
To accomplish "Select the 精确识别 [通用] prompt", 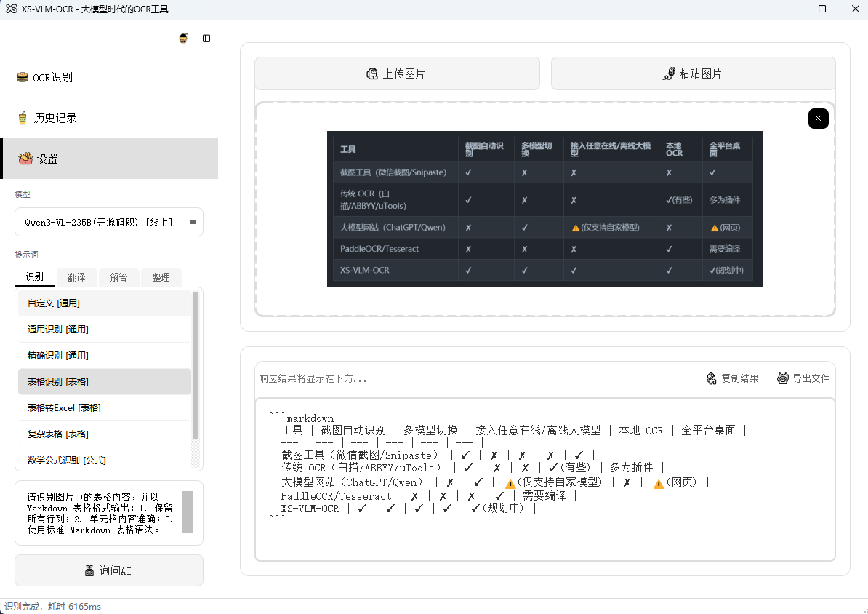I will 105,355.
